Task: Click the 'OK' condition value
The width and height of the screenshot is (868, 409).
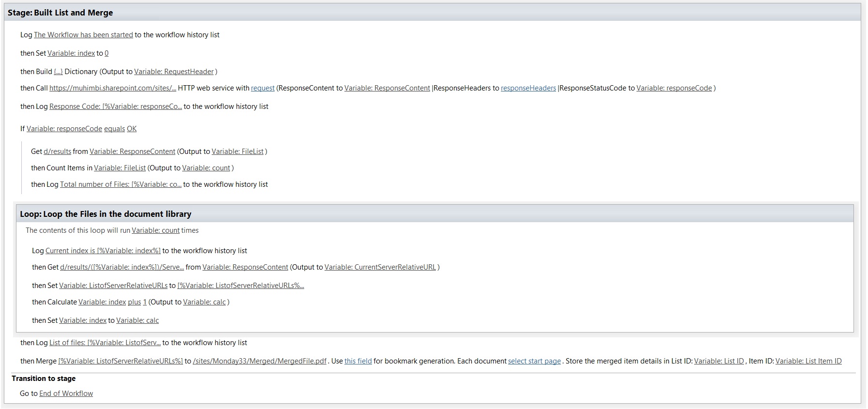Action: pos(132,129)
